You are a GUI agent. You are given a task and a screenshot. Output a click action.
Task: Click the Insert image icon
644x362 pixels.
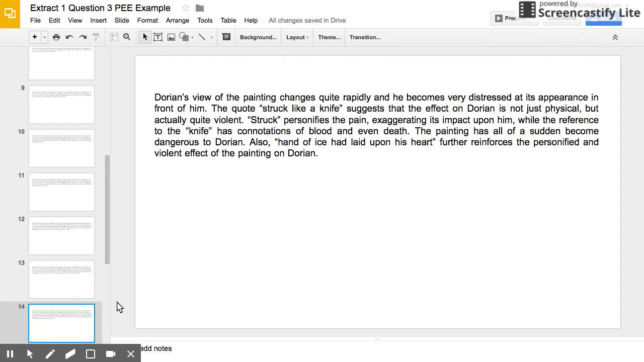(171, 37)
